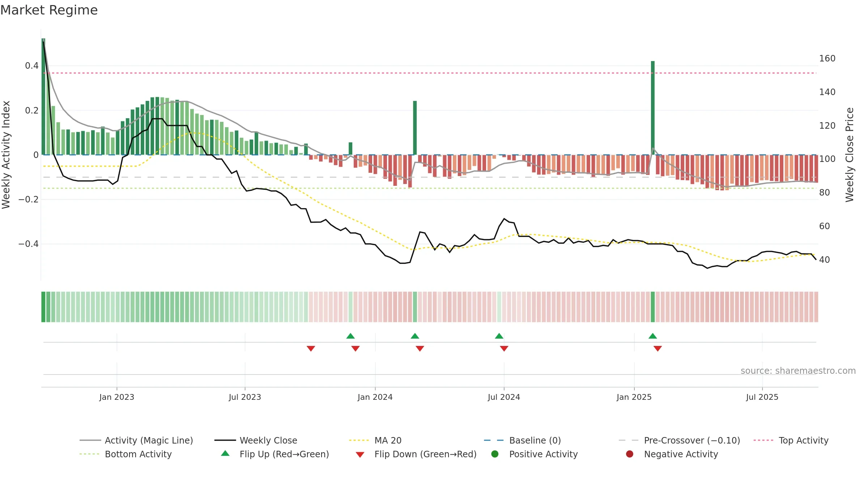Click the 80 price axis tick label
868x488 pixels.
pos(824,193)
